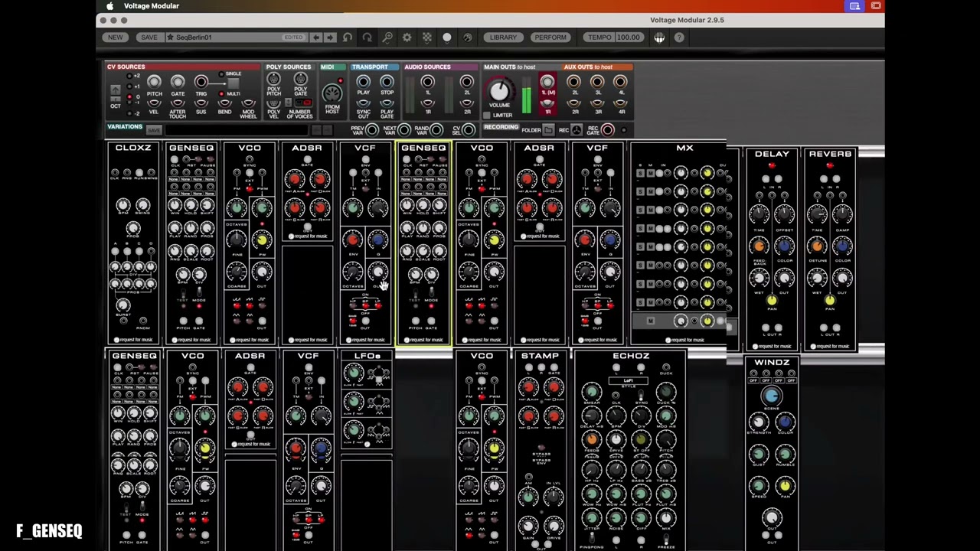
Task: Click the white circle icon in the toolbar
Action: (x=447, y=37)
